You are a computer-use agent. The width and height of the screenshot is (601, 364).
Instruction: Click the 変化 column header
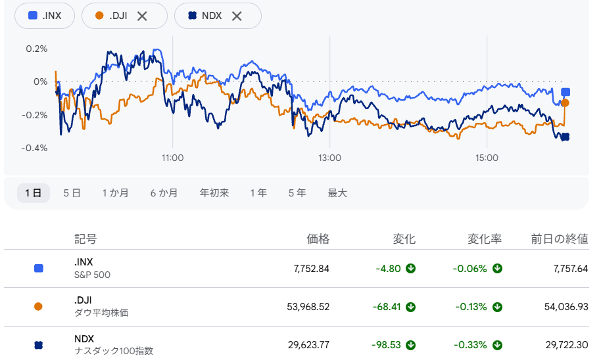pos(404,239)
